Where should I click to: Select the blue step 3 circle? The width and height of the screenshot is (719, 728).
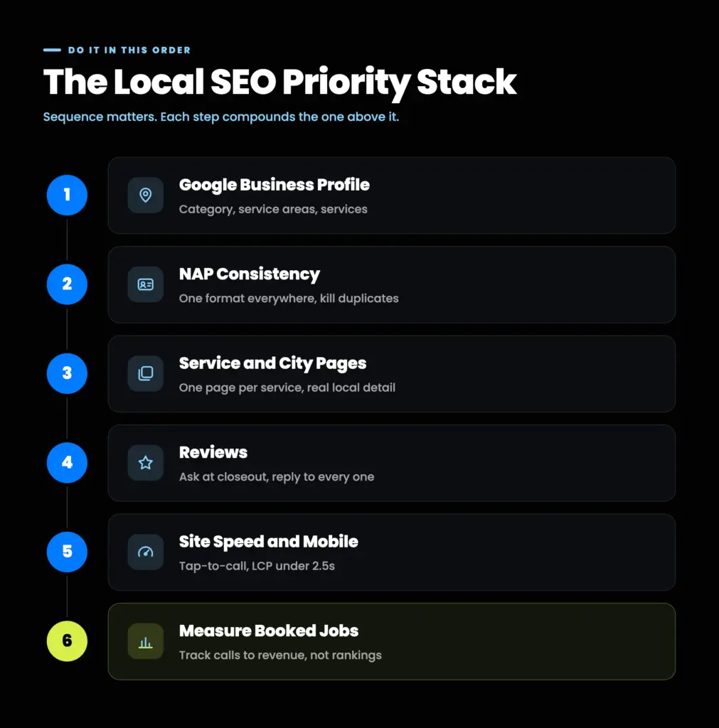click(67, 373)
